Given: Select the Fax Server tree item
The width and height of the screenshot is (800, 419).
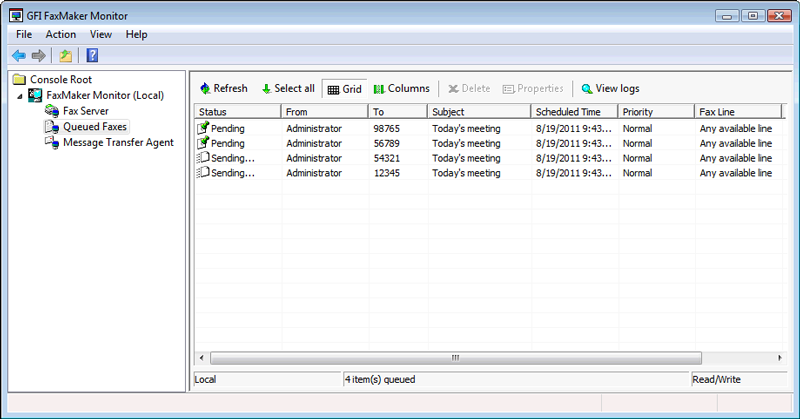Looking at the screenshot, I should click(x=86, y=111).
